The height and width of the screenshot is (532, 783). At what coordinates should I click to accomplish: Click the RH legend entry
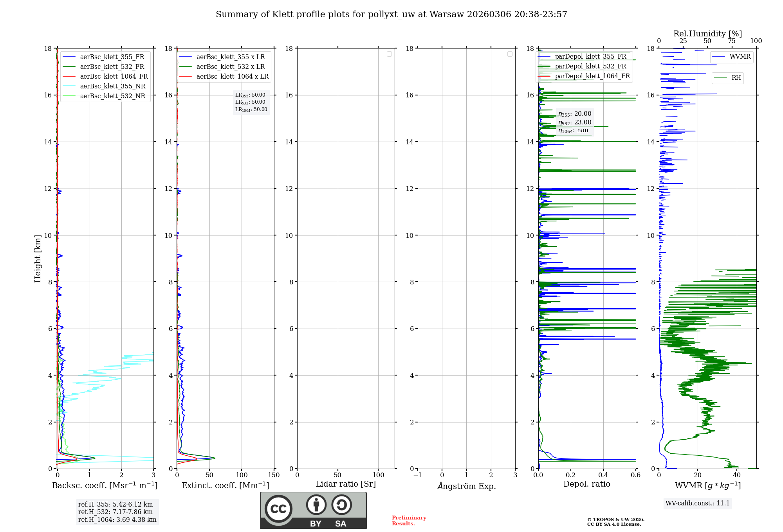(x=736, y=78)
